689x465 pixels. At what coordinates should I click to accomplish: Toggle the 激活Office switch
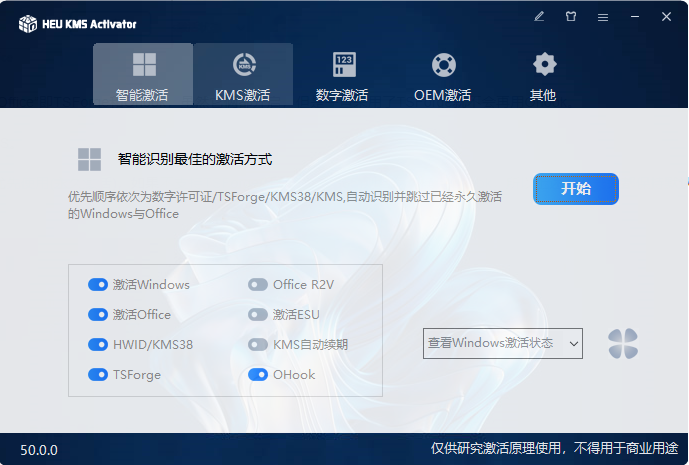pos(98,315)
